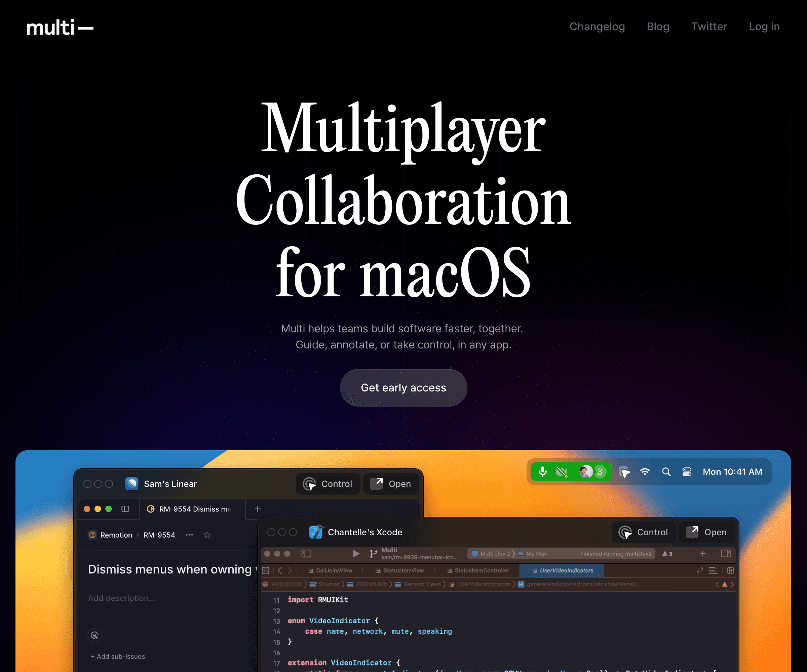Click the Wi-Fi icon in the menu bar
The image size is (807, 672).
645,471
